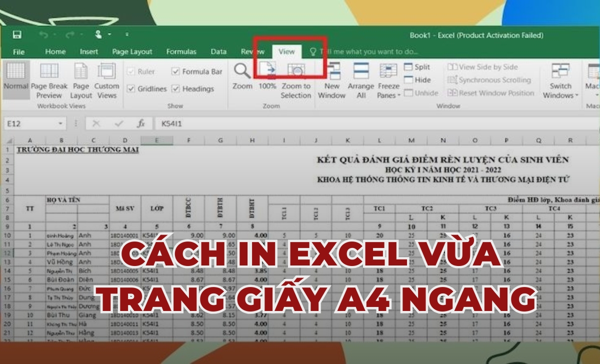Open Customize Quick Access Toolbar dropdown
The image size is (600, 364).
127,35
